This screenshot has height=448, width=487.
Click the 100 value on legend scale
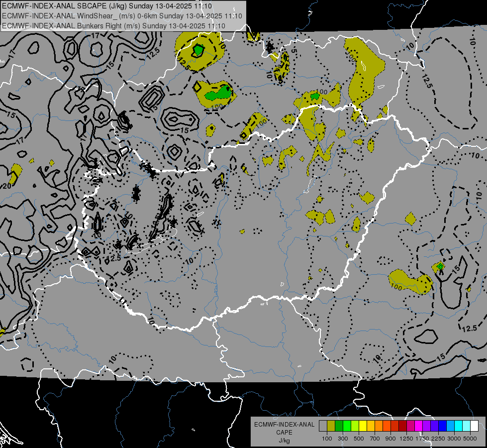pyautogui.click(x=327, y=439)
